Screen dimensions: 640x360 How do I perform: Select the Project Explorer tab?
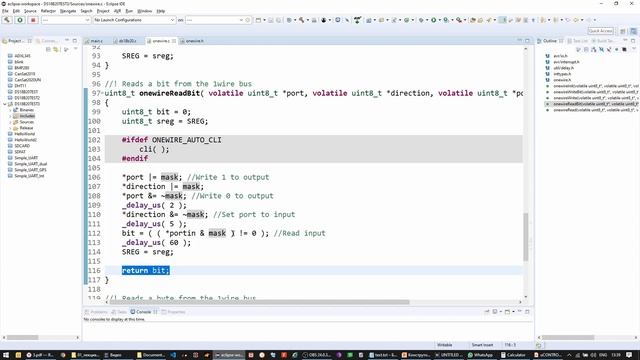15,41
